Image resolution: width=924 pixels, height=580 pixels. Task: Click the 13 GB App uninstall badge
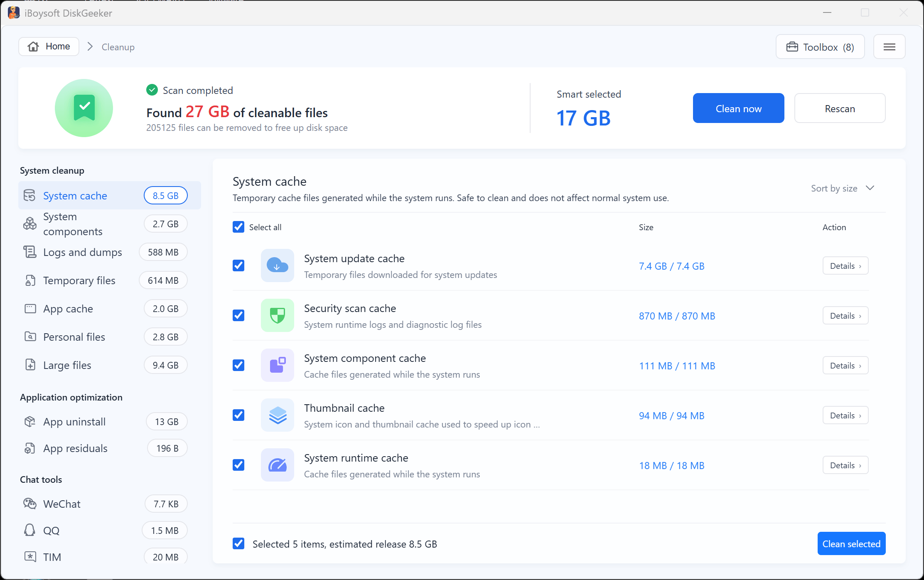pyautogui.click(x=167, y=421)
